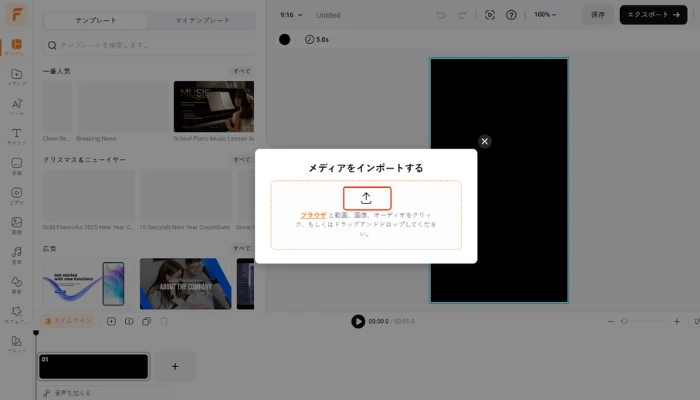Switch to the テンプレート tab
This screenshot has height=400, width=700.
[x=96, y=21]
